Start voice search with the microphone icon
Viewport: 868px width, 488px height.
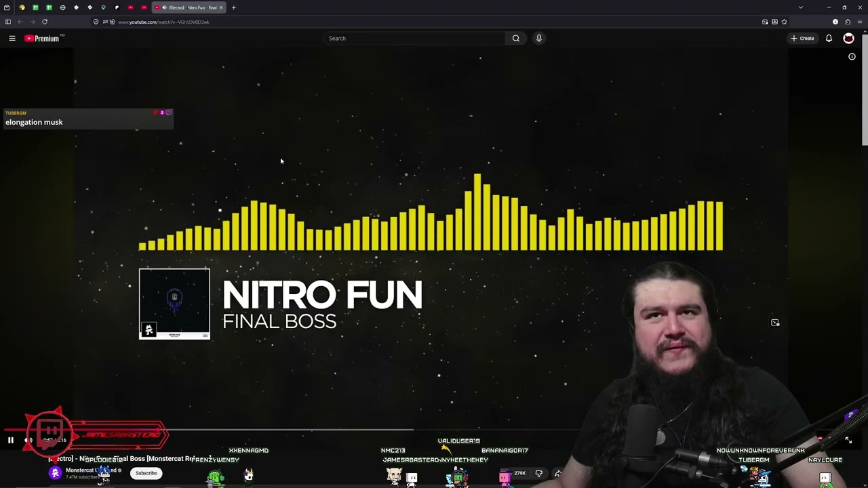[x=539, y=39]
